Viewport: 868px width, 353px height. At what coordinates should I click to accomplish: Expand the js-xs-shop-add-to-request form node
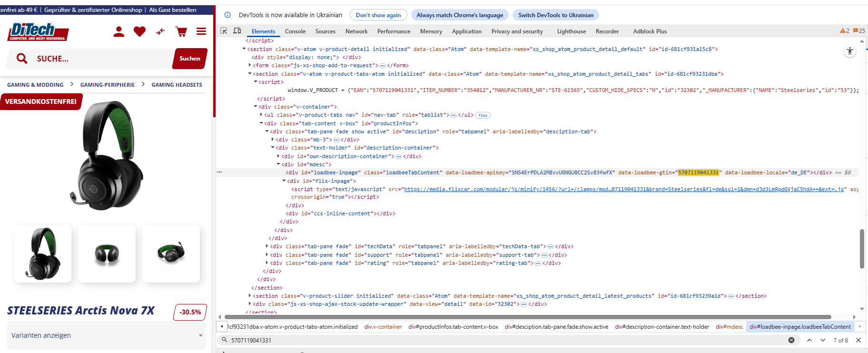click(250, 65)
